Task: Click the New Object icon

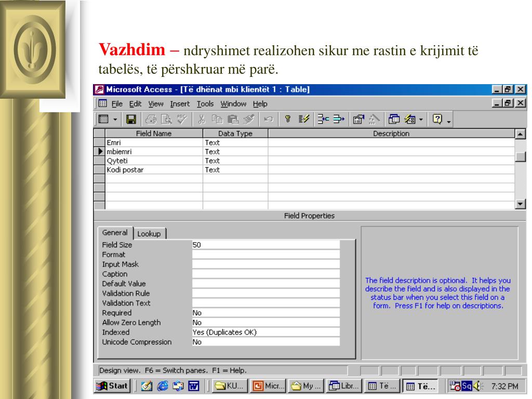Action: (x=410, y=119)
